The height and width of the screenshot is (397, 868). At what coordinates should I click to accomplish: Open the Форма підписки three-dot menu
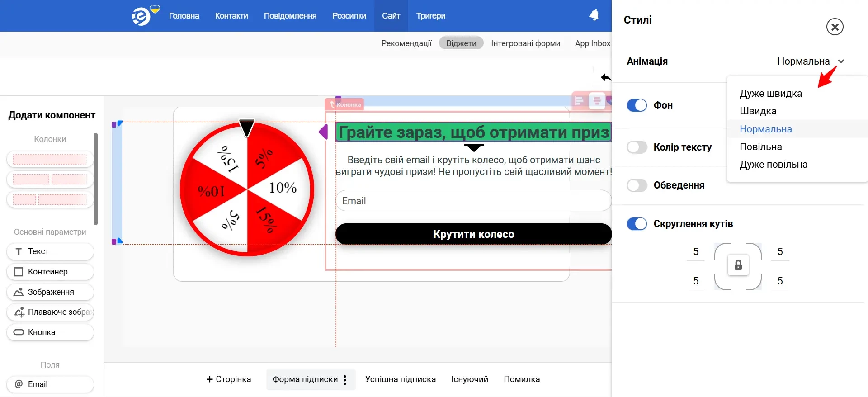point(345,380)
